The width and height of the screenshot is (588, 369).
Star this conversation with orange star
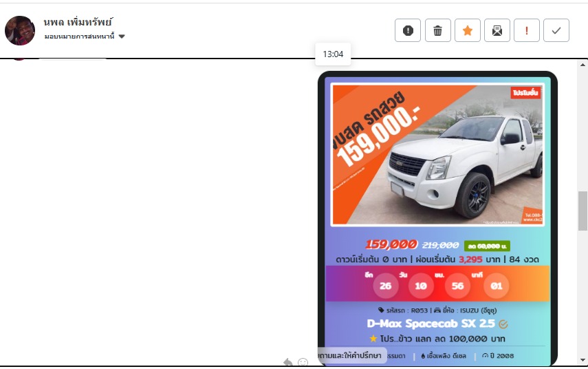pyautogui.click(x=467, y=30)
